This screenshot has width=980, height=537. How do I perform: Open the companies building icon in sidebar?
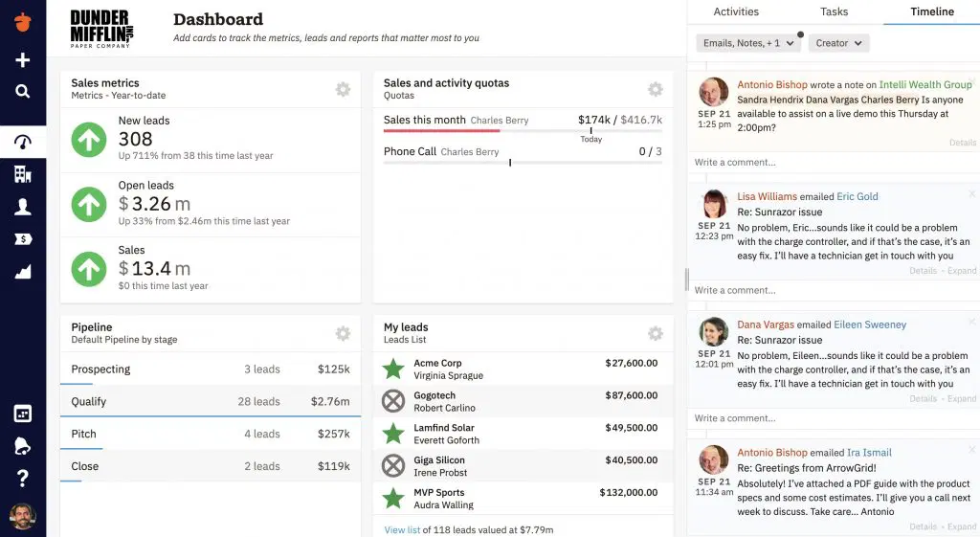click(x=23, y=174)
